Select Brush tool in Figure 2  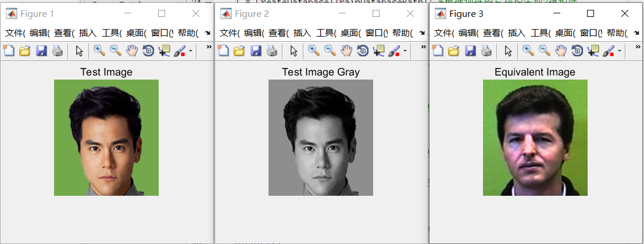(x=394, y=51)
